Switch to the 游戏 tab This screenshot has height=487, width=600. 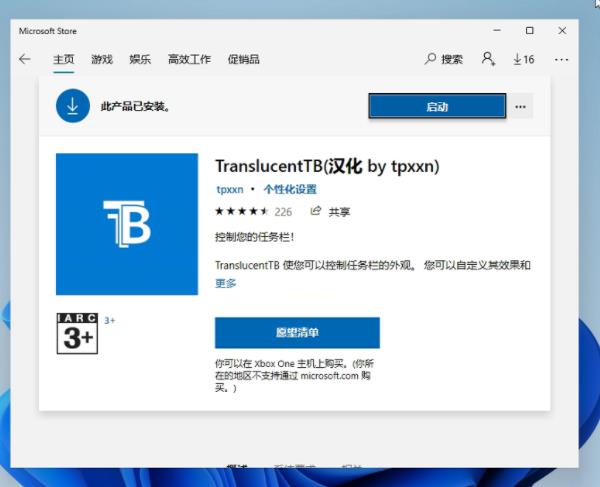tap(102, 59)
